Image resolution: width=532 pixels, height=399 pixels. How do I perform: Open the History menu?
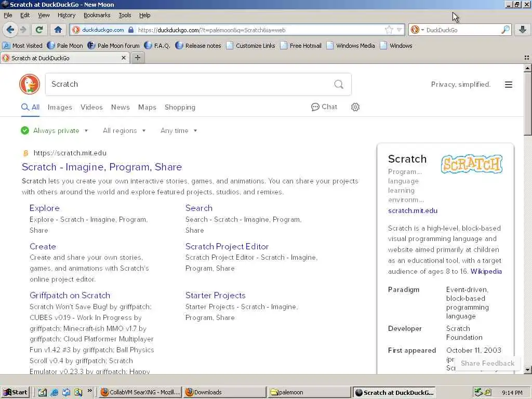coord(66,15)
